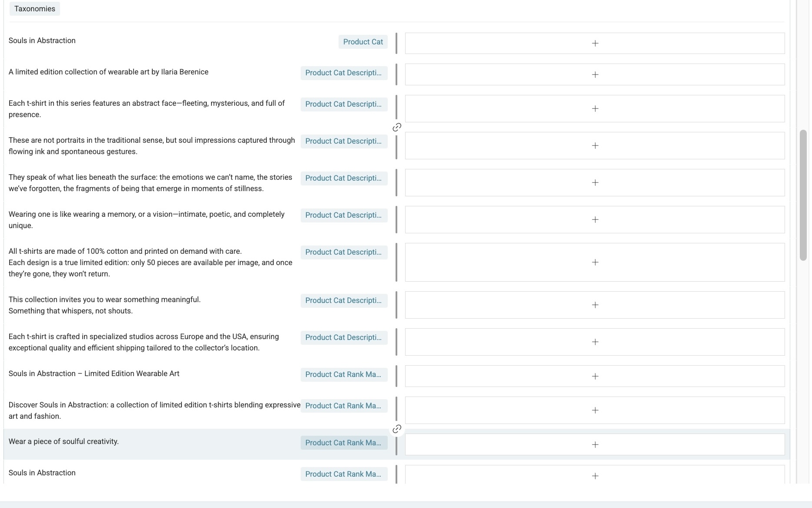Screen dimensions: 812x508
Task: Click the Taxonomies section label
Action: coord(35,9)
